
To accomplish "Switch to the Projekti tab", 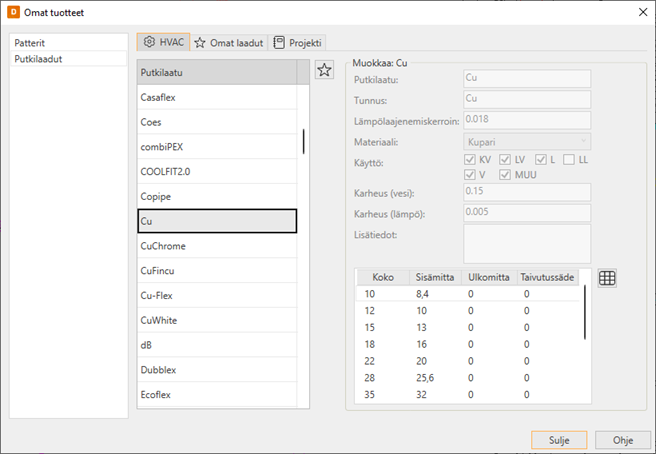I will pos(299,43).
